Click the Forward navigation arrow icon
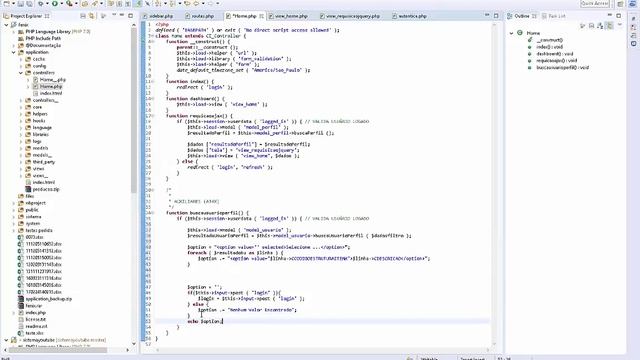640x360 pixels. pos(210,4)
